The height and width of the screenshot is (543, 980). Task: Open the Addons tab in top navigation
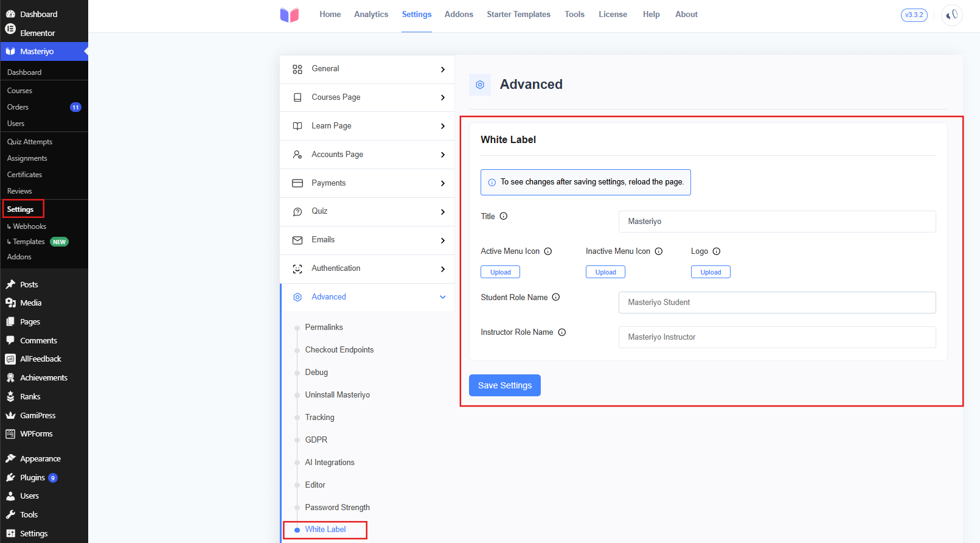[x=459, y=15]
